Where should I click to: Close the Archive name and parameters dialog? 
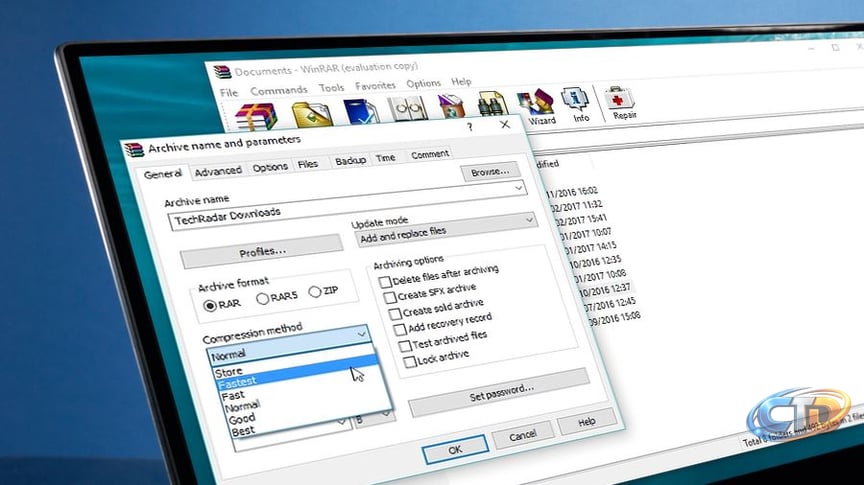tap(505, 125)
